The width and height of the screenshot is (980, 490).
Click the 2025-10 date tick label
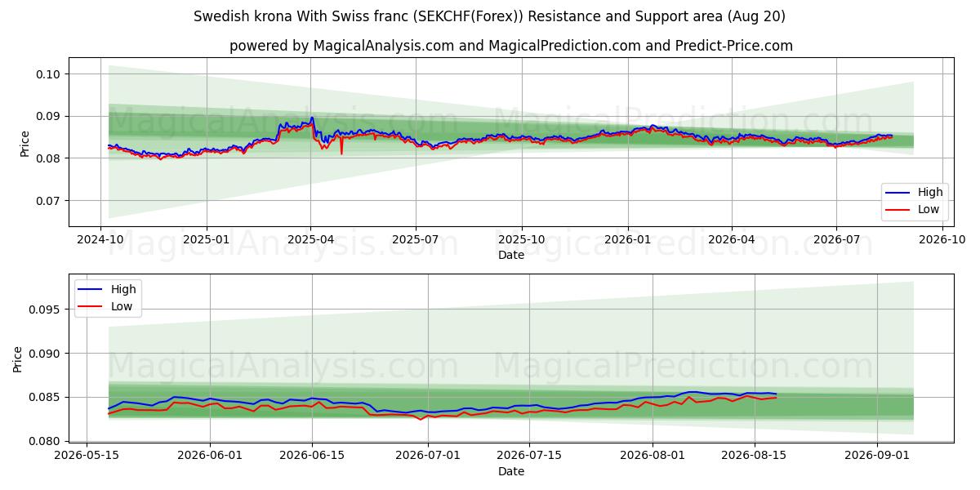(x=522, y=239)
